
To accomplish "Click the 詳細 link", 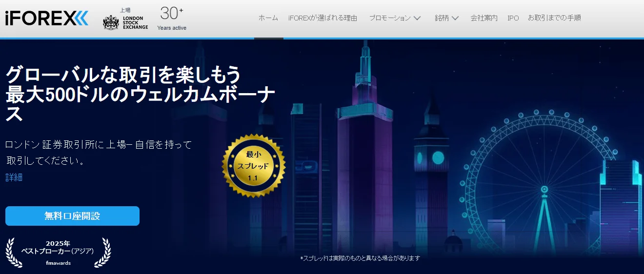I will 14,177.
